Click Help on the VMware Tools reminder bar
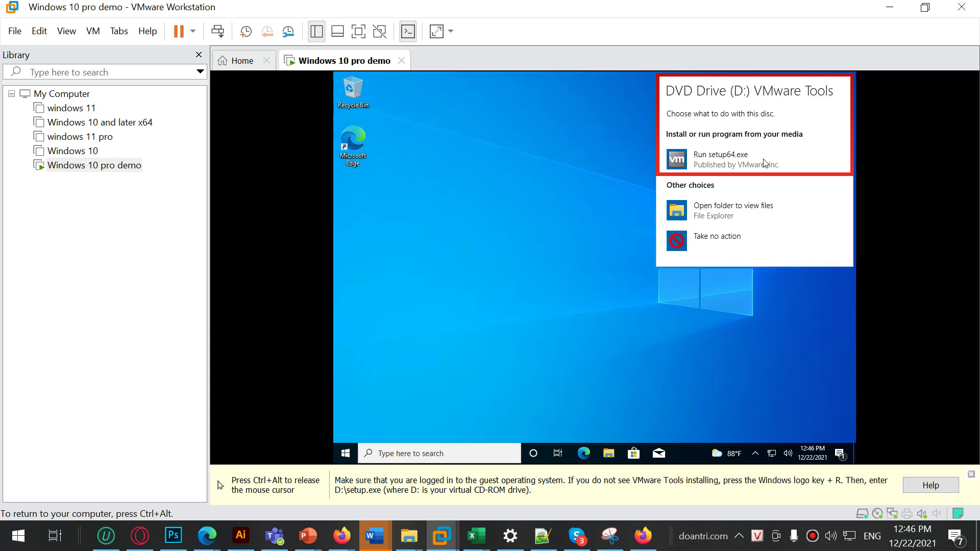Viewport: 980px width, 551px height. click(x=930, y=485)
